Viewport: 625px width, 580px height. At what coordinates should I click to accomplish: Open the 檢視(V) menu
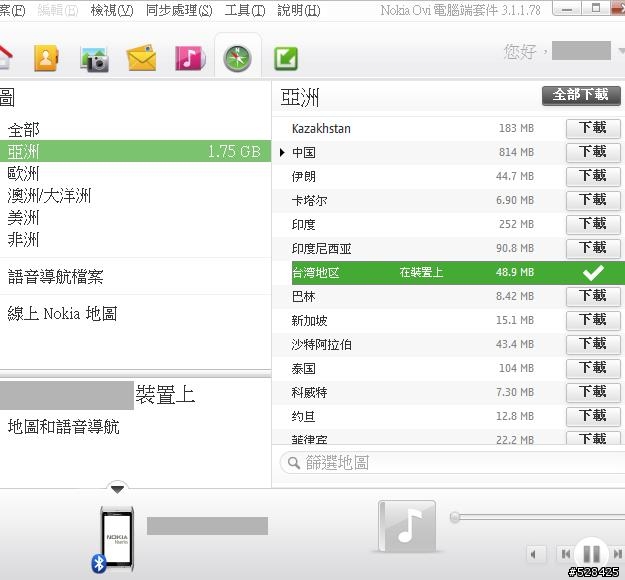[x=112, y=10]
